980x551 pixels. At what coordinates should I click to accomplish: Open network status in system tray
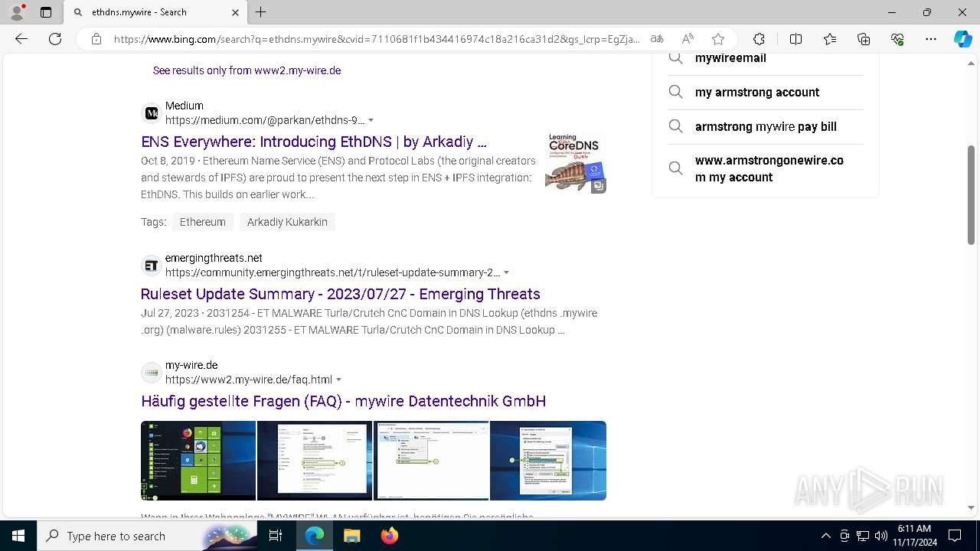(x=863, y=536)
